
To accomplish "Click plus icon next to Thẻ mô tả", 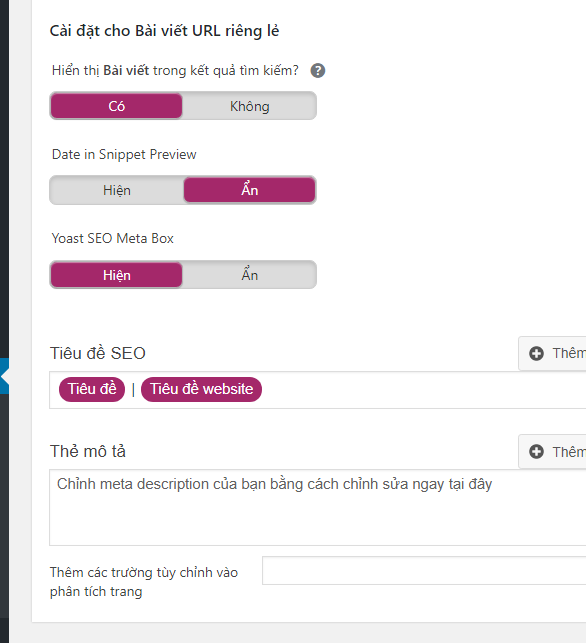I will pyautogui.click(x=536, y=451).
